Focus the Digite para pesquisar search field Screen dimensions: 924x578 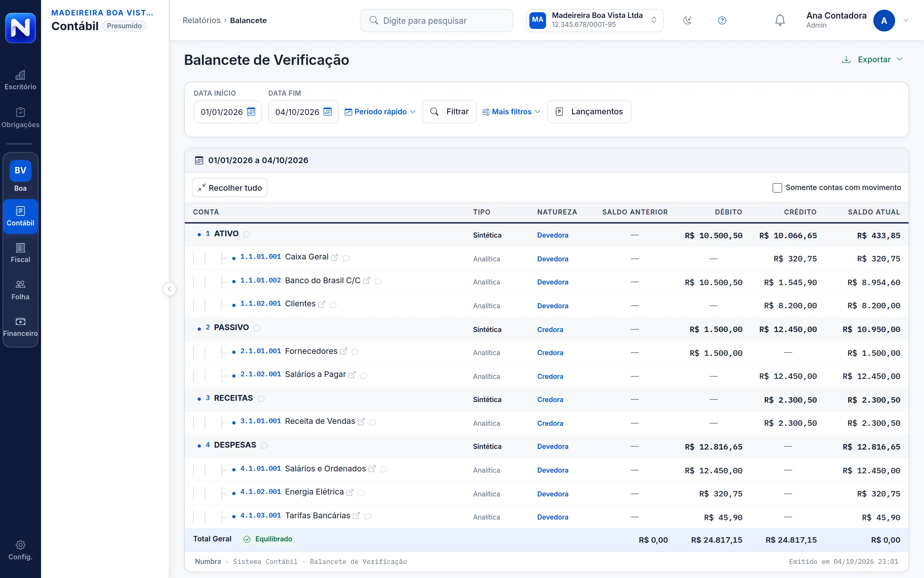pyautogui.click(x=436, y=20)
